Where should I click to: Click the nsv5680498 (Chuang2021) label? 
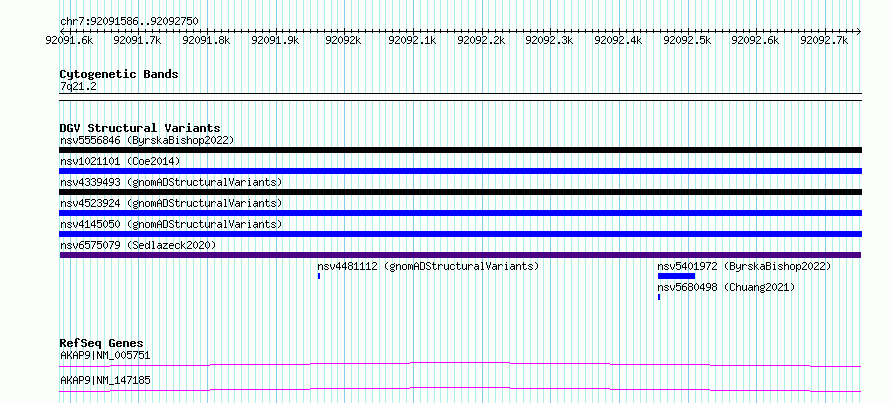tap(726, 287)
